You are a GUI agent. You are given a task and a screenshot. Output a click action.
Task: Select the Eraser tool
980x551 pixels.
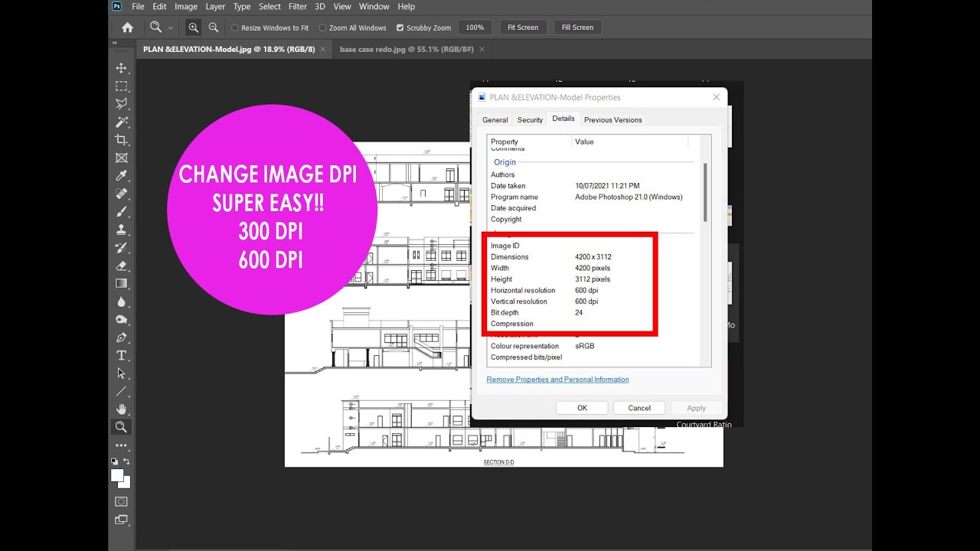click(x=121, y=266)
